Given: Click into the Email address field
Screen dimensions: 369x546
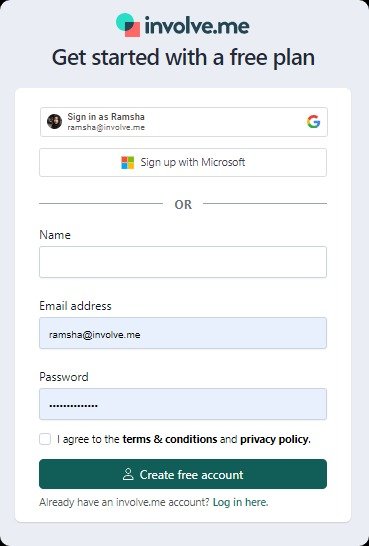Looking at the screenshot, I should pos(183,333).
